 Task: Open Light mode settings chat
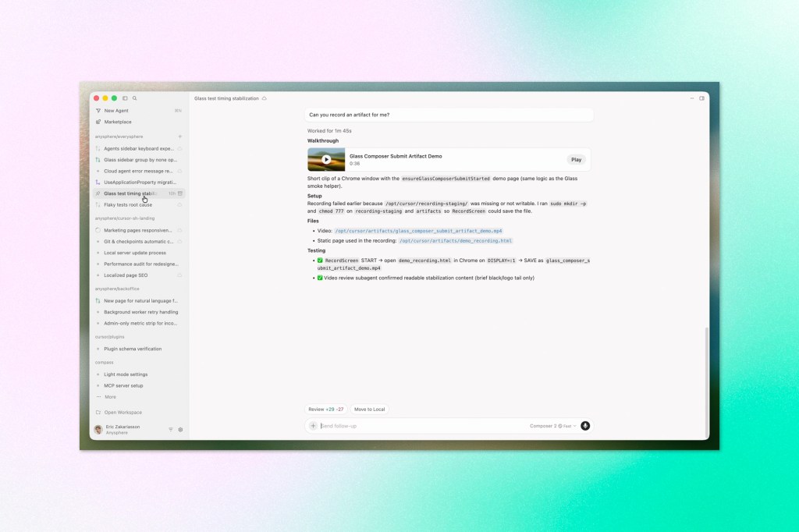pos(126,374)
